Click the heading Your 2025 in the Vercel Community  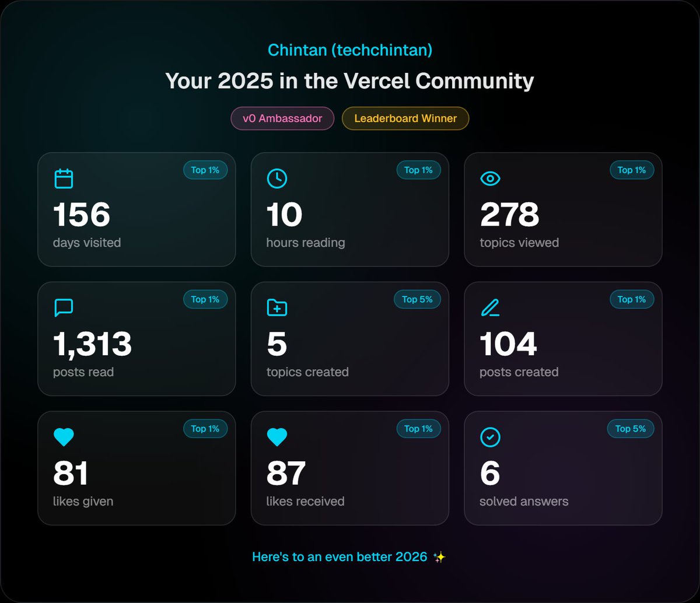pyautogui.click(x=350, y=80)
